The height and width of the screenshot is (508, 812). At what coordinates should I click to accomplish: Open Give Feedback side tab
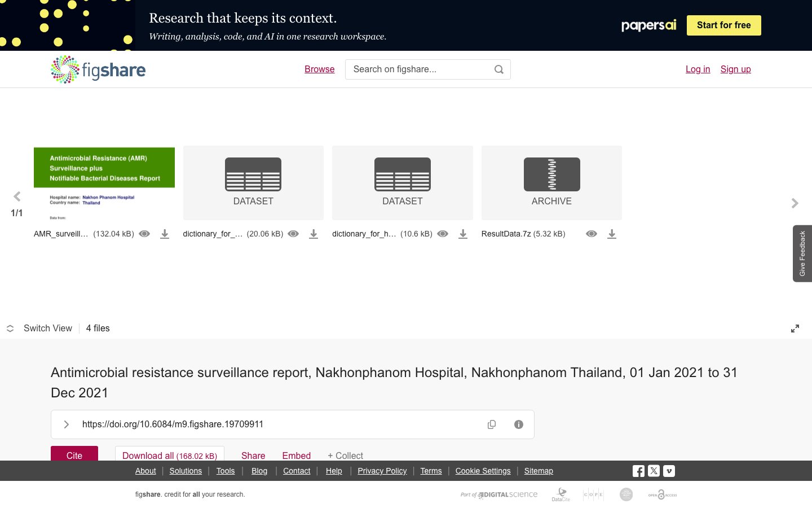(802, 253)
